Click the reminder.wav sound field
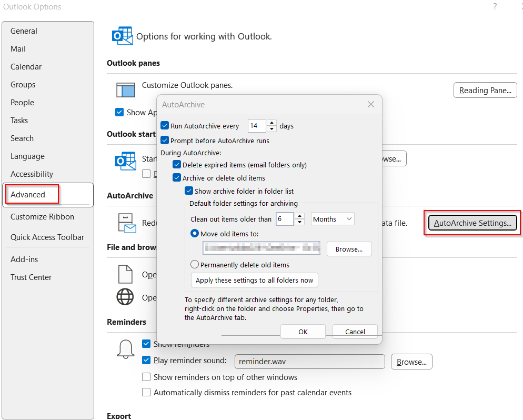The height and width of the screenshot is (420, 523). [x=309, y=362]
